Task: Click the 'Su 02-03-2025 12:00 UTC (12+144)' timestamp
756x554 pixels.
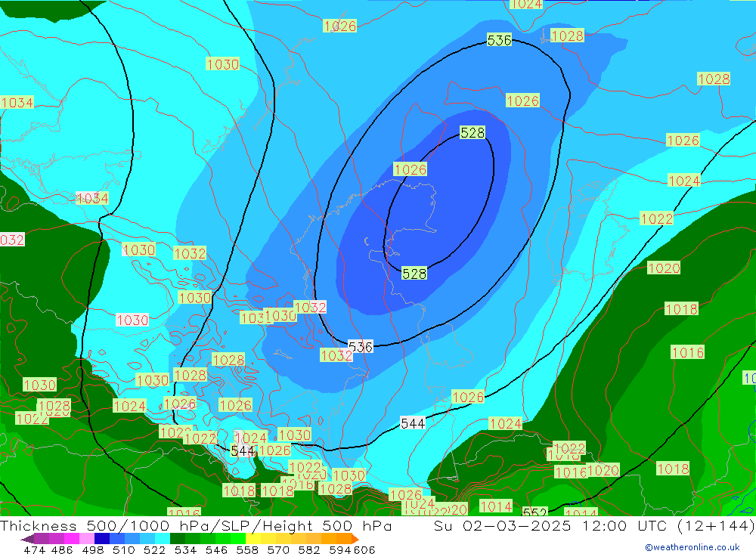Action: tap(594, 526)
